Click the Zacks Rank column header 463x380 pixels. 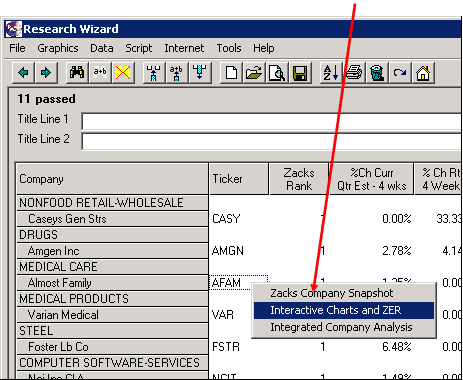[x=299, y=179]
